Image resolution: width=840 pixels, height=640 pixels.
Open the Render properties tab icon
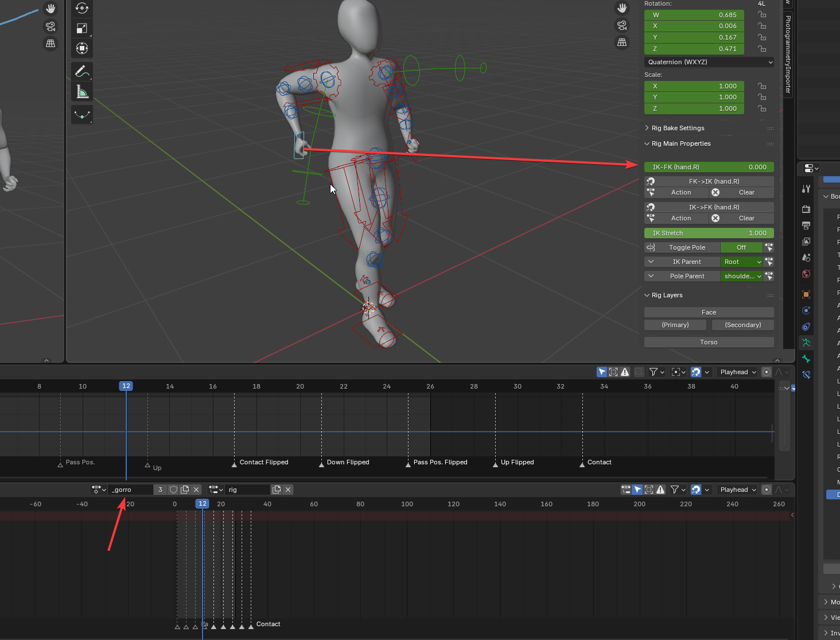(x=806, y=209)
